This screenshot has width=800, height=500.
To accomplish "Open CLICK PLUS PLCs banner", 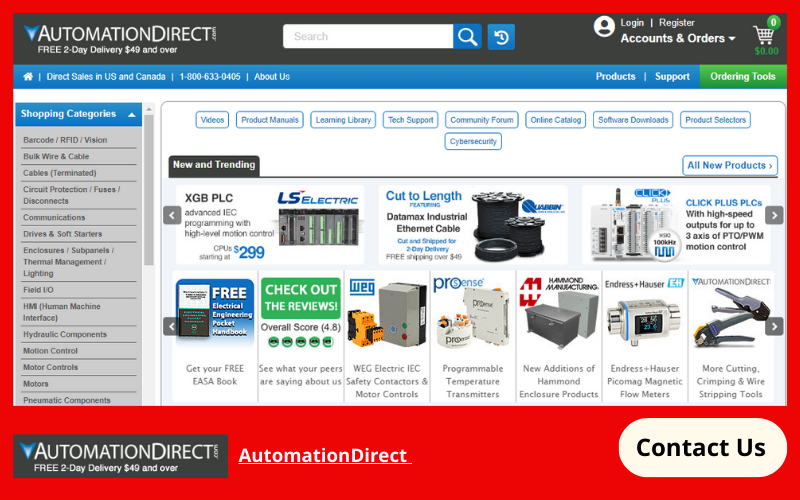I will 676,224.
